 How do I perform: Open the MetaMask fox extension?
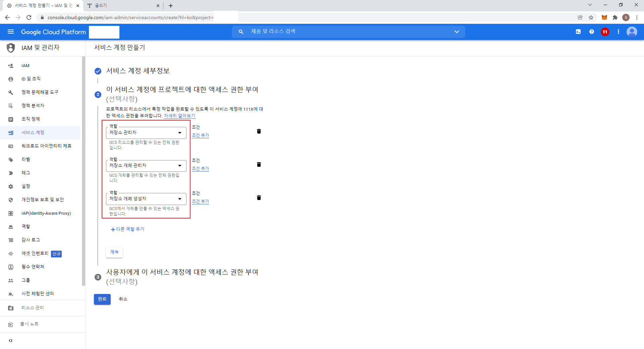604,17
